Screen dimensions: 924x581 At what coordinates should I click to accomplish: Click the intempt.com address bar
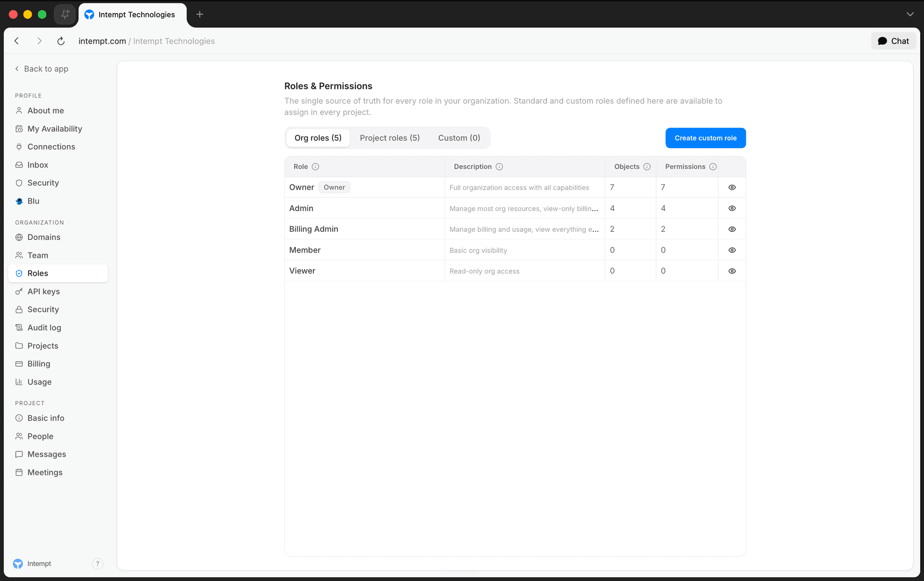(x=102, y=41)
